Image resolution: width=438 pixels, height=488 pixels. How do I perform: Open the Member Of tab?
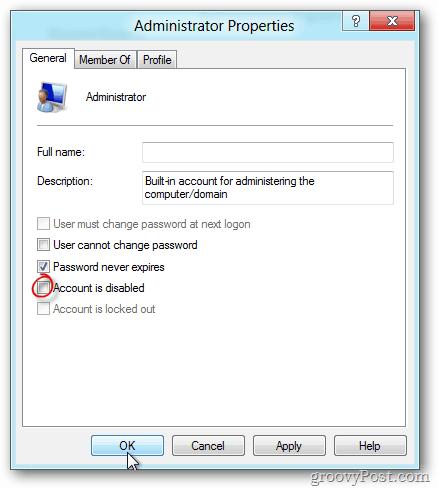[105, 60]
